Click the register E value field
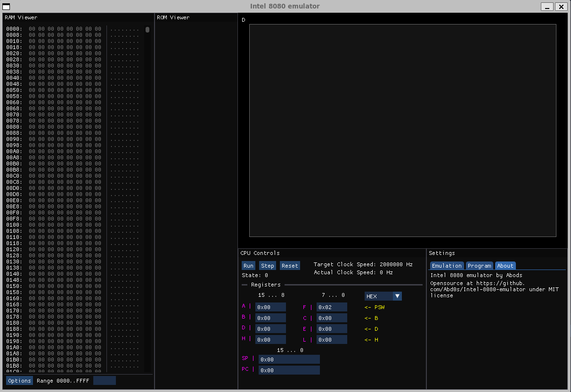571x392 pixels. (332, 329)
